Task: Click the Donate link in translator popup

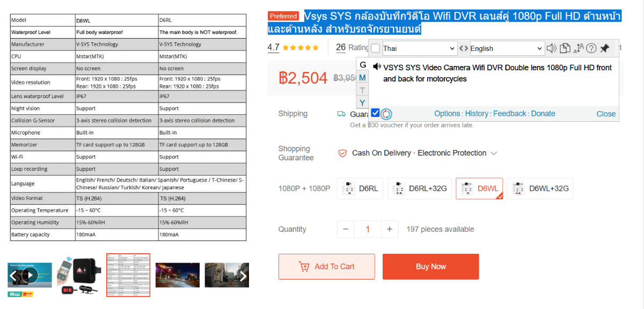Action: point(543,114)
